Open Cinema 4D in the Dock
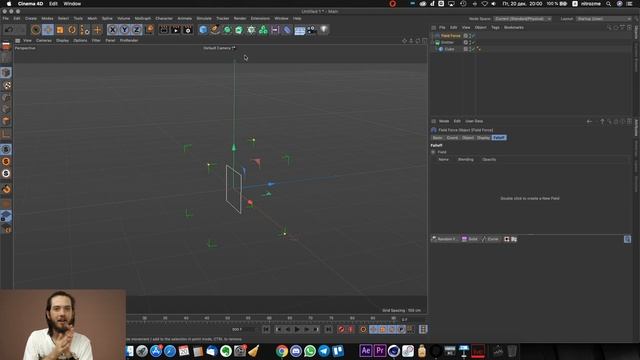 click(393, 351)
